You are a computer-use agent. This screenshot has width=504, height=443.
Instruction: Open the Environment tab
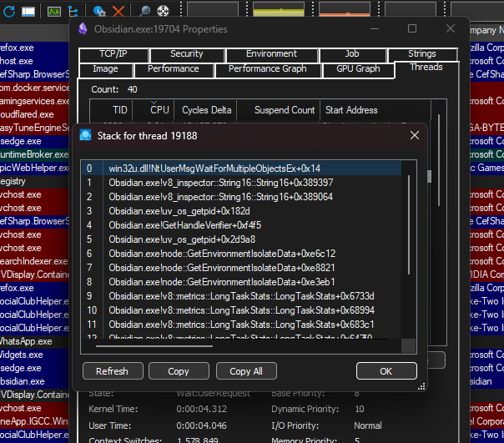(x=271, y=54)
